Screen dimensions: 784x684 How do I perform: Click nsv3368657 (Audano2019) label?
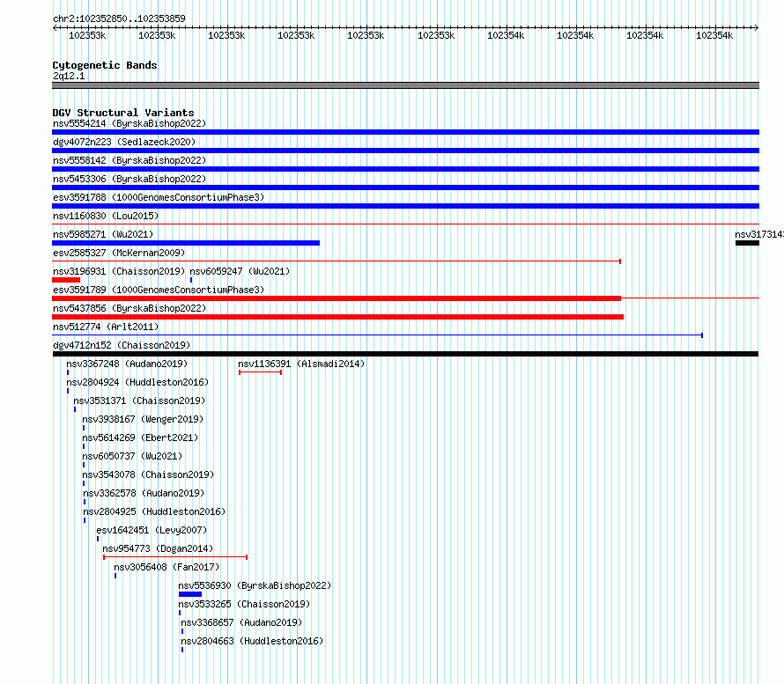(241, 622)
